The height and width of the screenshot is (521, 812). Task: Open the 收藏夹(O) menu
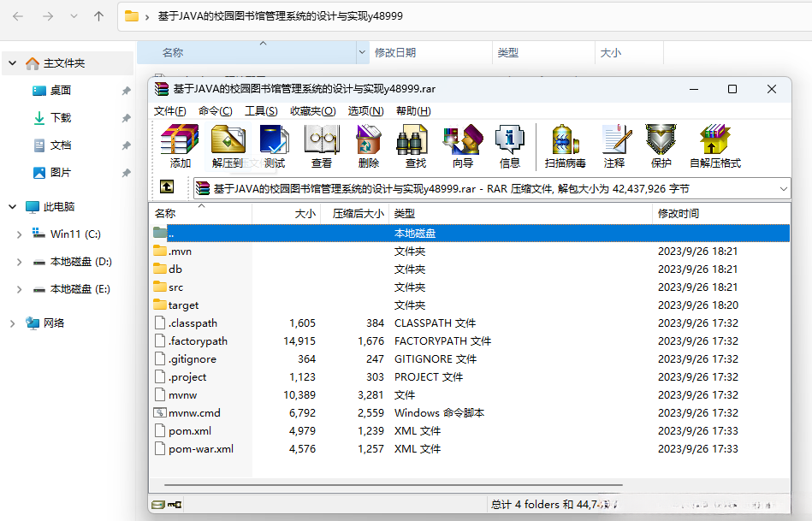coord(313,111)
